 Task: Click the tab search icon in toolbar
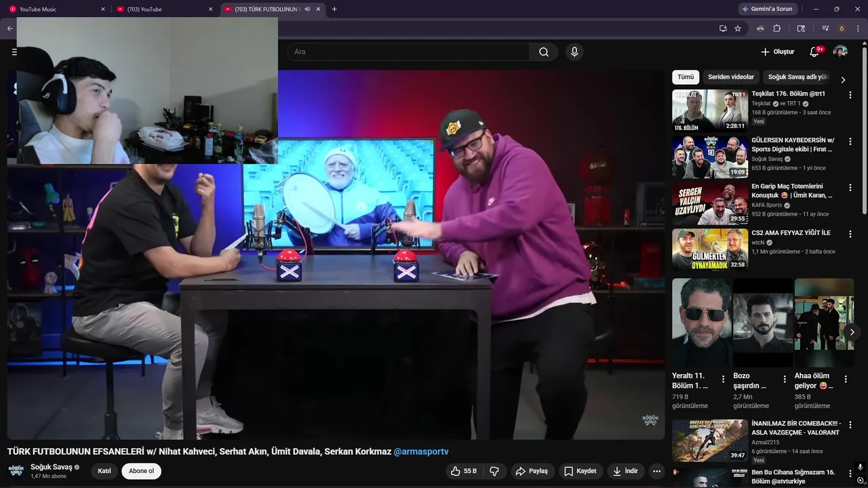click(x=801, y=28)
